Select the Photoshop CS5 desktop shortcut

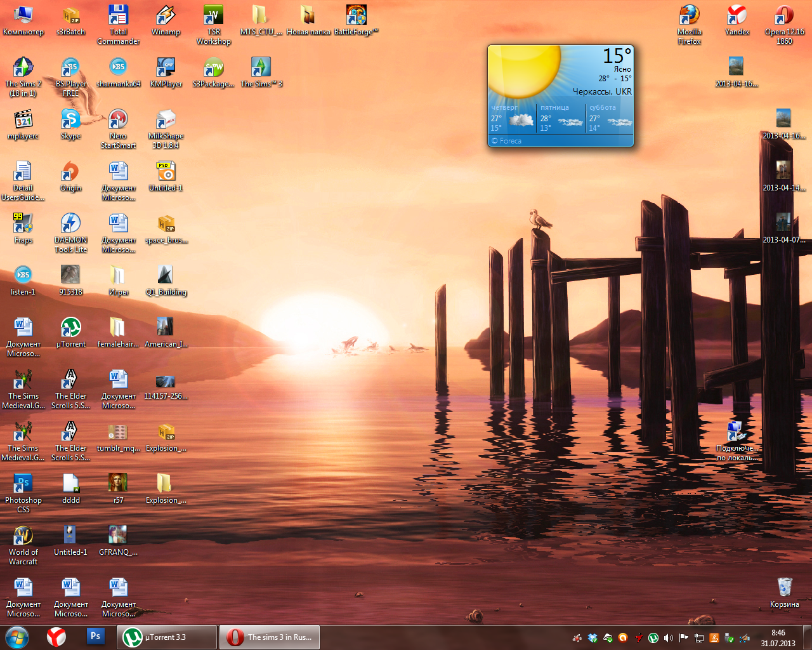23,484
